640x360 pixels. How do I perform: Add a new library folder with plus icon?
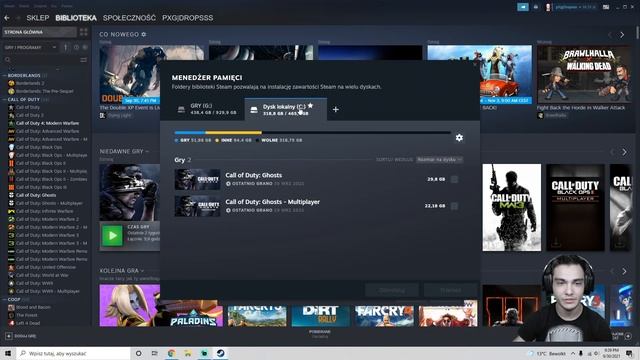(336, 109)
